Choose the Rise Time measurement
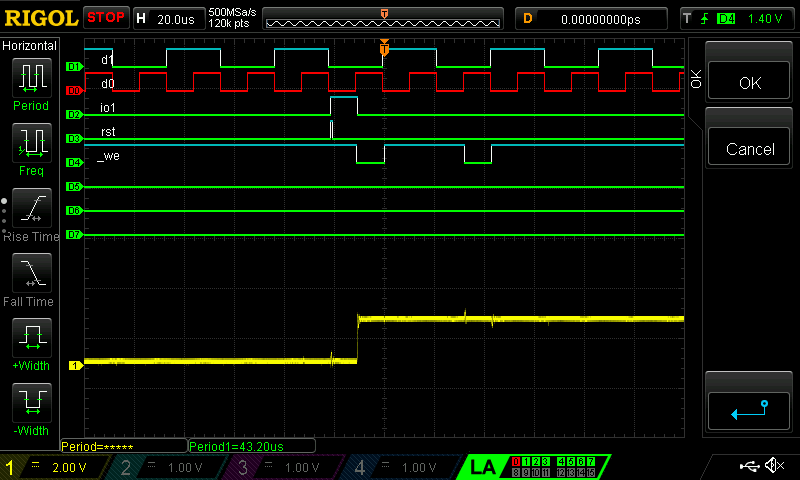 click(30, 214)
